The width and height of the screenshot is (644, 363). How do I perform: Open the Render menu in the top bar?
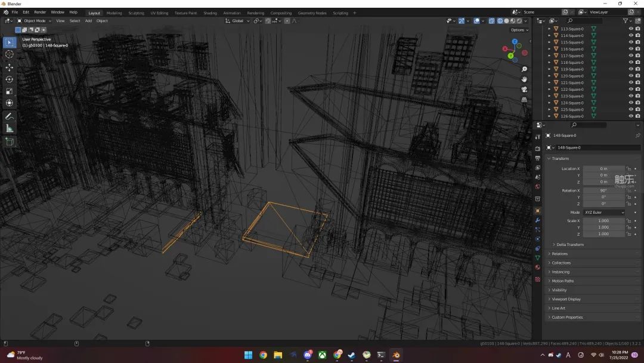(40, 12)
